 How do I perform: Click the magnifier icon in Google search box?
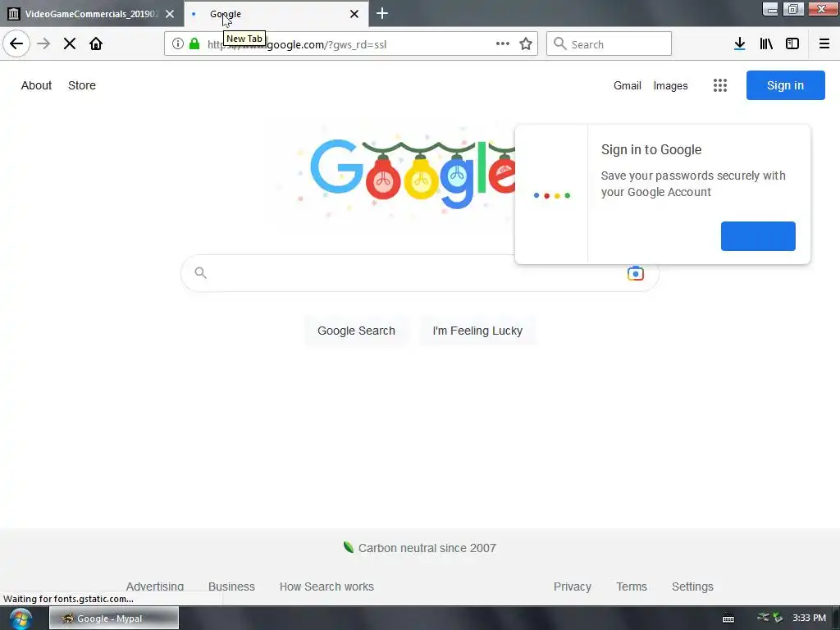(200, 272)
